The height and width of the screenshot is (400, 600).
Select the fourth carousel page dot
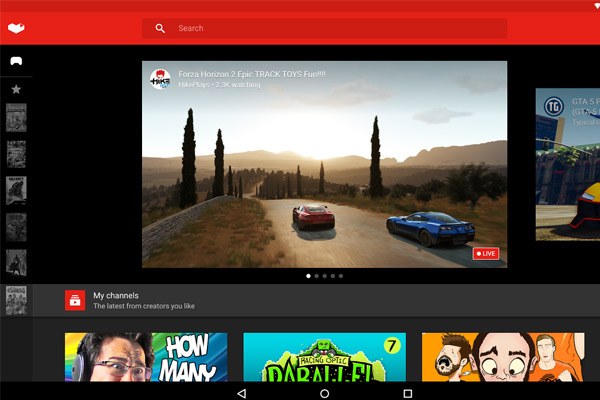coord(333,276)
